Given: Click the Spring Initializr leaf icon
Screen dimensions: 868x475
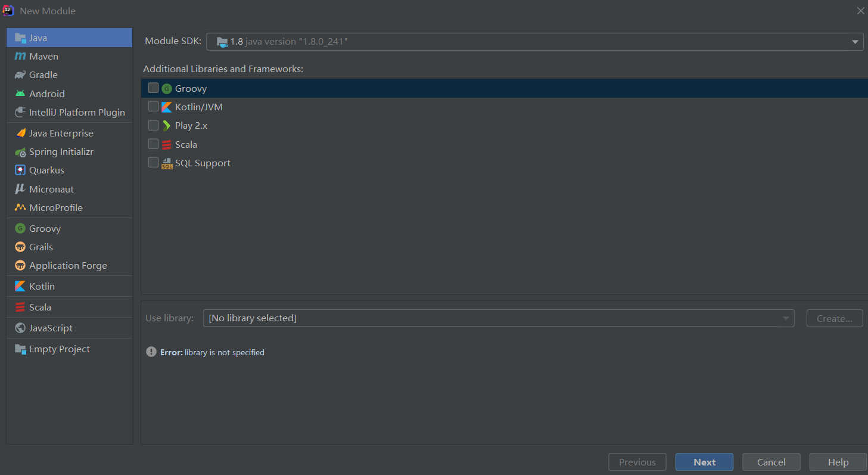Looking at the screenshot, I should tap(20, 152).
